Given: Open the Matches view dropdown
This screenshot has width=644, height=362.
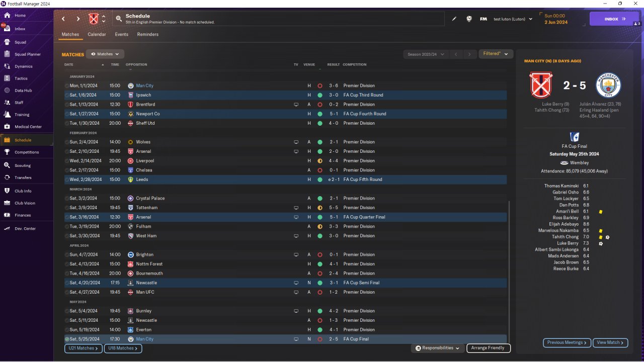Looking at the screenshot, I should pos(105,54).
